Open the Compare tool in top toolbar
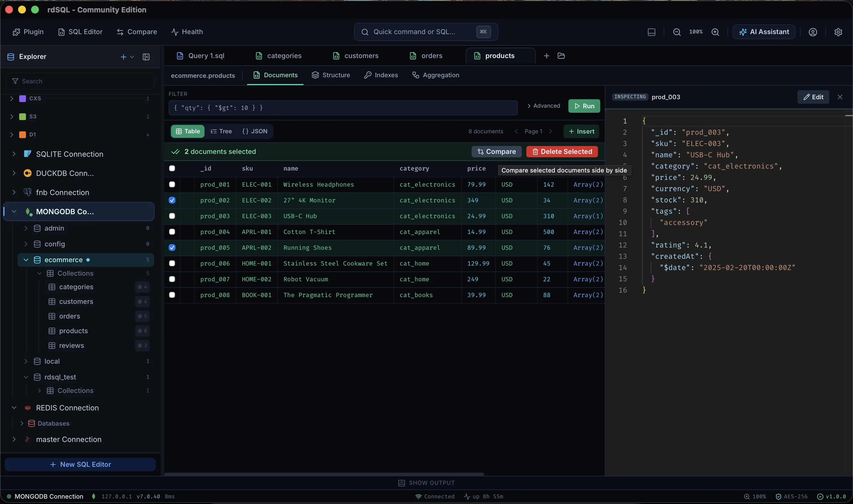This screenshot has height=504, width=853. (137, 32)
